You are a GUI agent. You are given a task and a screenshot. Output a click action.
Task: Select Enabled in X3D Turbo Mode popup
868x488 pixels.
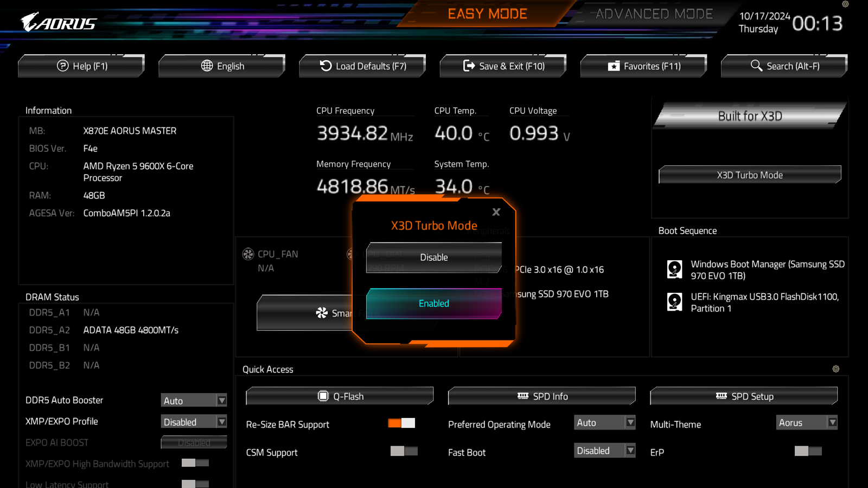[x=434, y=304]
